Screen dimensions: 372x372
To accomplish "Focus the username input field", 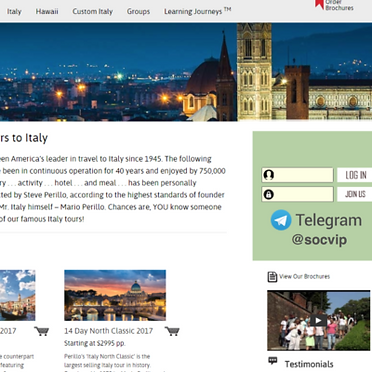I will 297,175.
